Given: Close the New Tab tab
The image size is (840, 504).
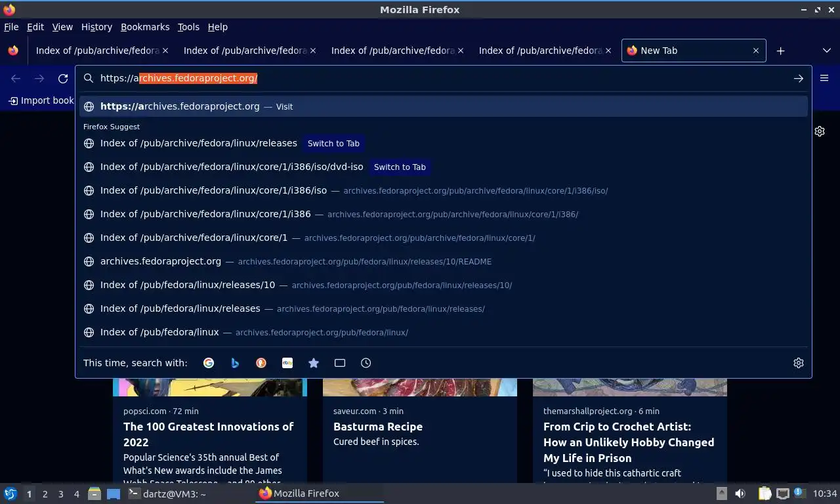Looking at the screenshot, I should click(x=756, y=51).
